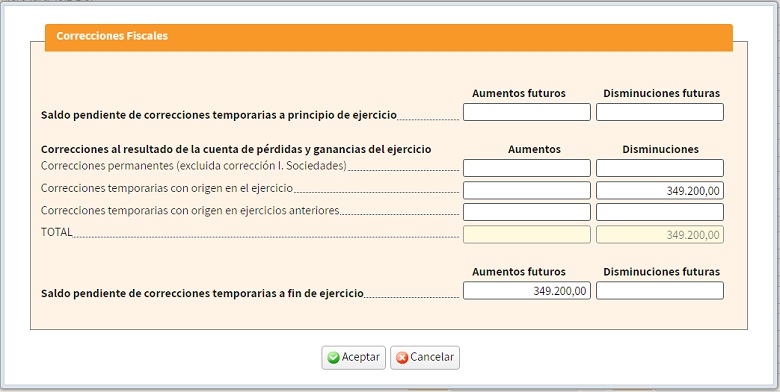Click label Saldo pendiente a principio de ejercicio
This screenshot has height=392, width=780.
pyautogui.click(x=219, y=115)
